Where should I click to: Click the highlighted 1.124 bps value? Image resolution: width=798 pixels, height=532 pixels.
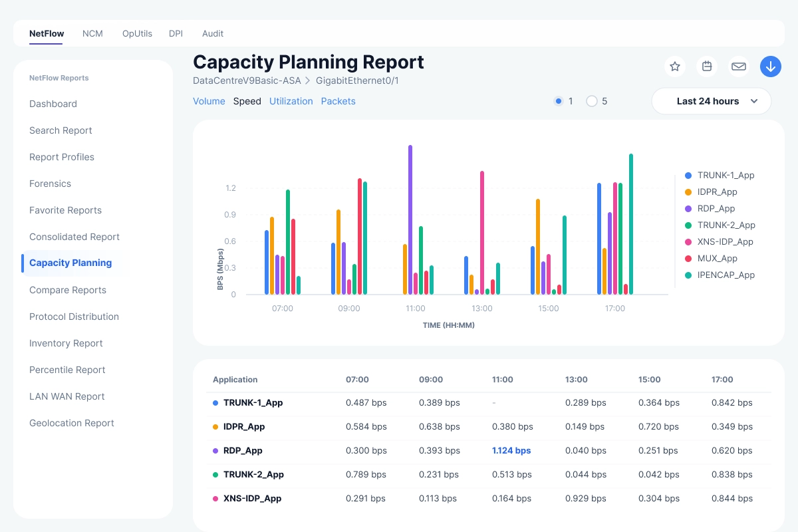(511, 451)
